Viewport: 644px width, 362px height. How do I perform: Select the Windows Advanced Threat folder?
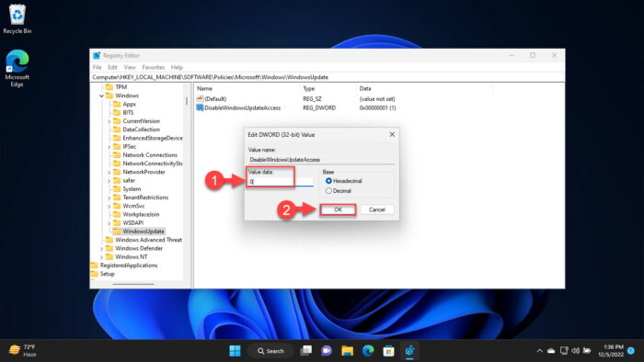(144, 240)
